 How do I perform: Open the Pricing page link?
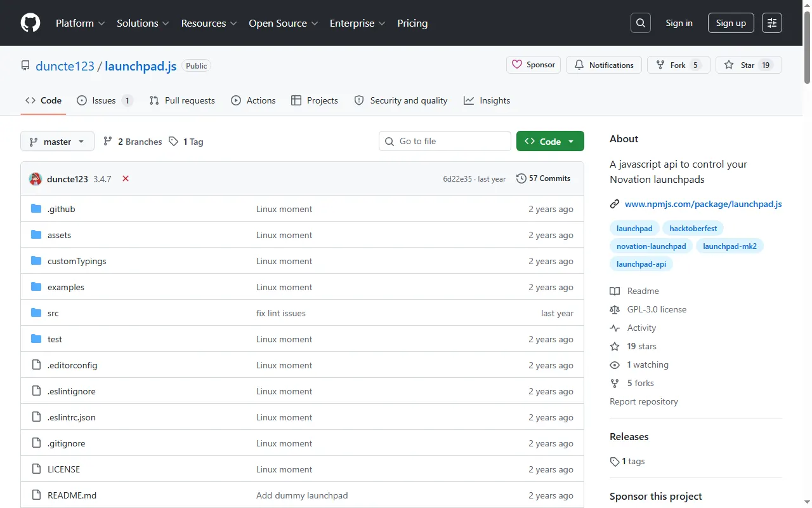click(412, 23)
